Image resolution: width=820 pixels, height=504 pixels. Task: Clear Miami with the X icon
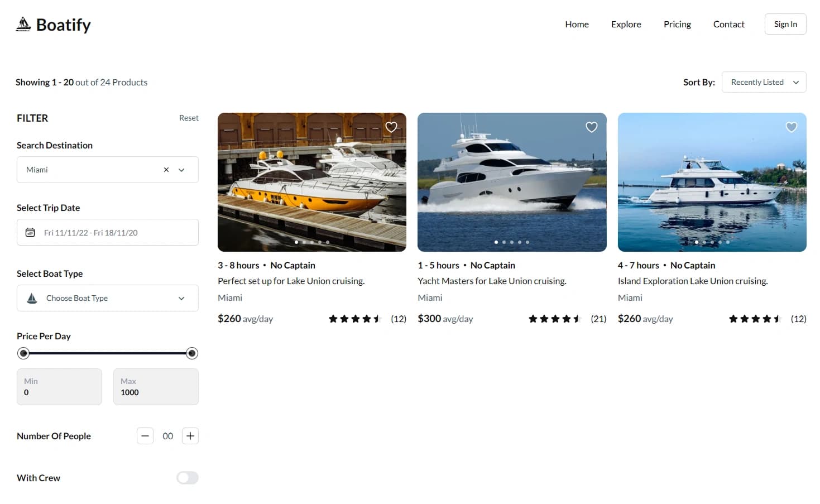(166, 170)
